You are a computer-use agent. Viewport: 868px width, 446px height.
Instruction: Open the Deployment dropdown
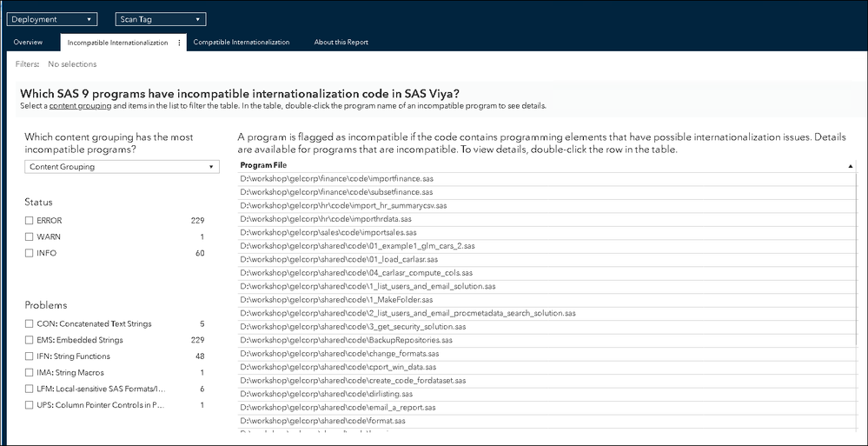click(53, 19)
